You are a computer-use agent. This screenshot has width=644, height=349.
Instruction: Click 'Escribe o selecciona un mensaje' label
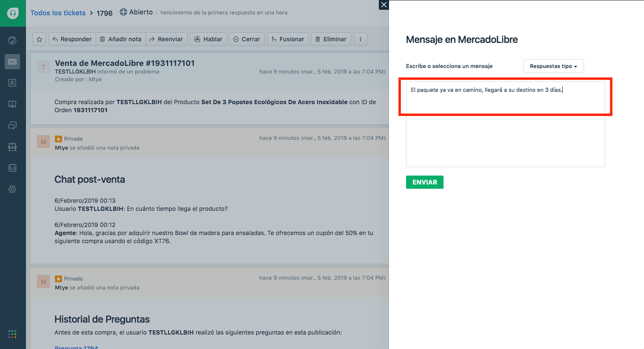point(449,66)
